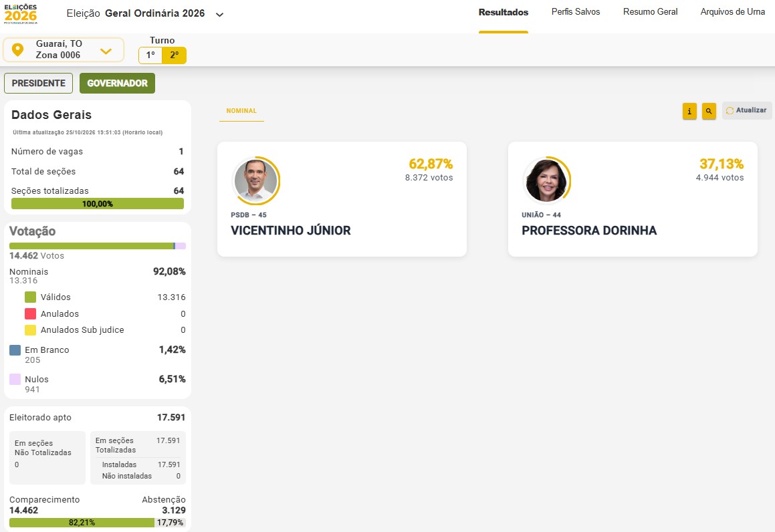Click the Número de vagas row
775x532 pixels.
tap(98, 152)
